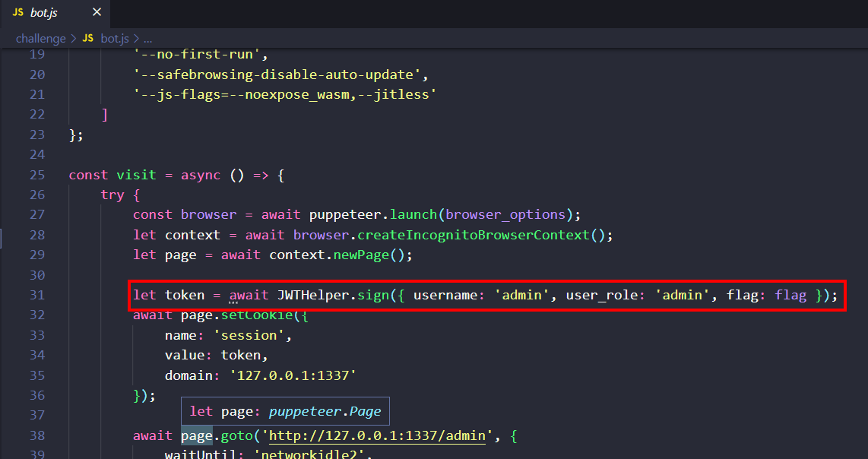
Task: Click line number 25 in the gutter
Action: (37, 175)
